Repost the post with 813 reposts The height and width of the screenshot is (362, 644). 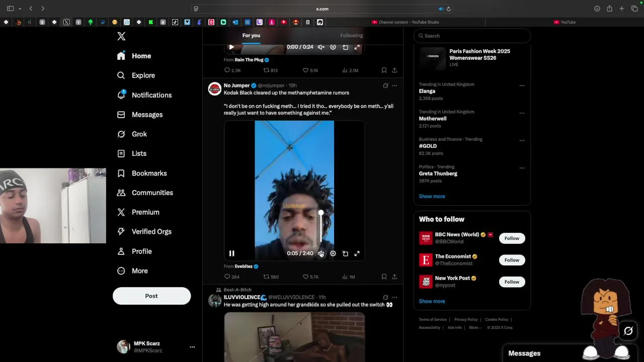(271, 70)
